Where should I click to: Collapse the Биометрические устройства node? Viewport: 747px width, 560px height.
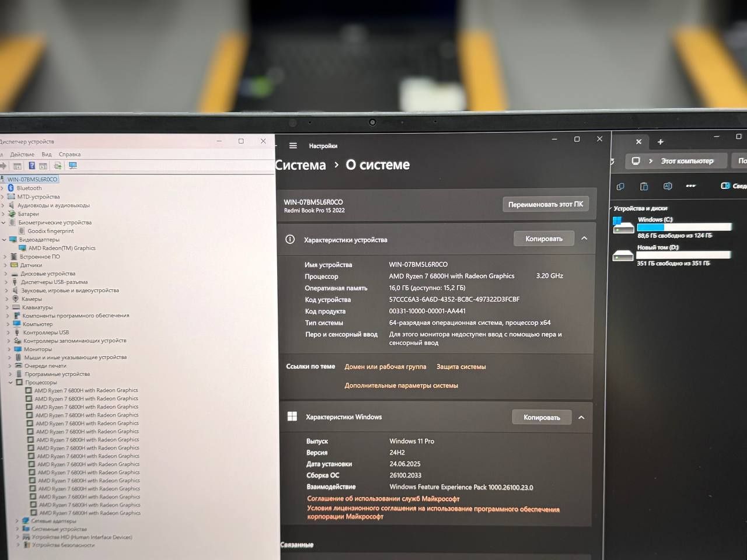click(4, 222)
